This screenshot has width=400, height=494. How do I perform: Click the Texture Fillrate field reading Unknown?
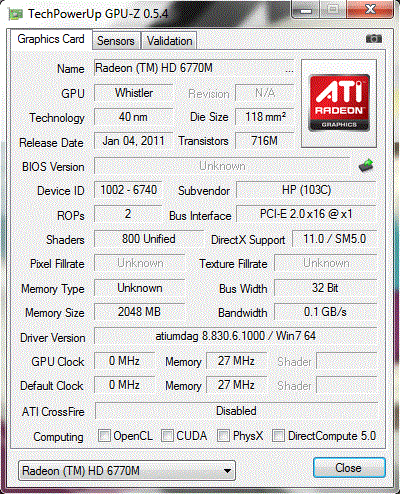[326, 263]
